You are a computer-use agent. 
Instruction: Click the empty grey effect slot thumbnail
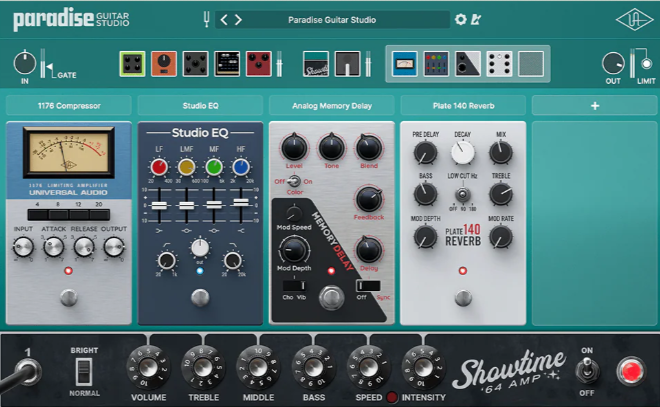pyautogui.click(x=531, y=64)
